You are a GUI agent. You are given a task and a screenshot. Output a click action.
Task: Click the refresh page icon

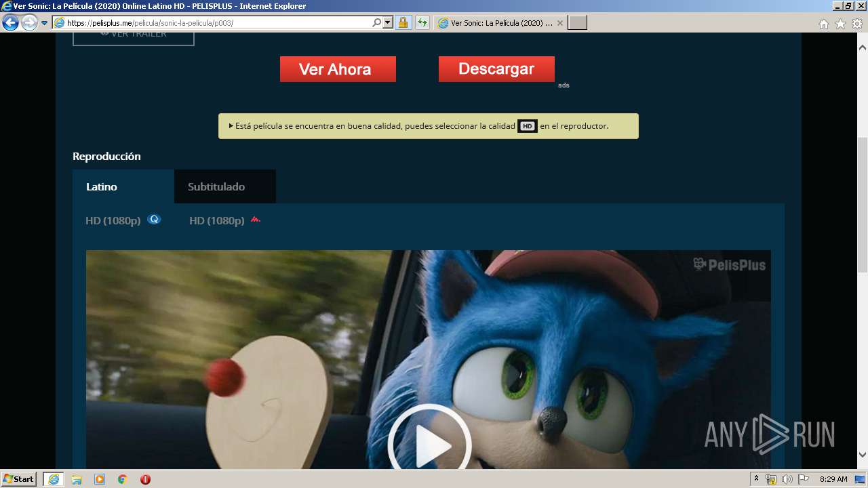422,23
